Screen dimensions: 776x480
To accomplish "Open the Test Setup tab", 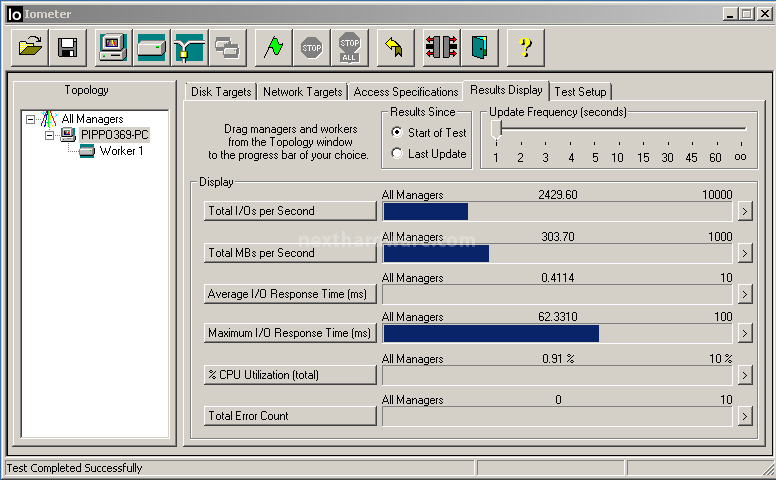I will click(x=580, y=92).
